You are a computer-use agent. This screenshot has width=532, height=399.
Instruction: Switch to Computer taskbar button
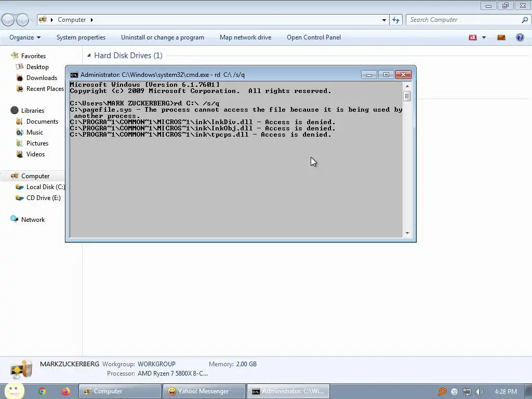point(120,391)
